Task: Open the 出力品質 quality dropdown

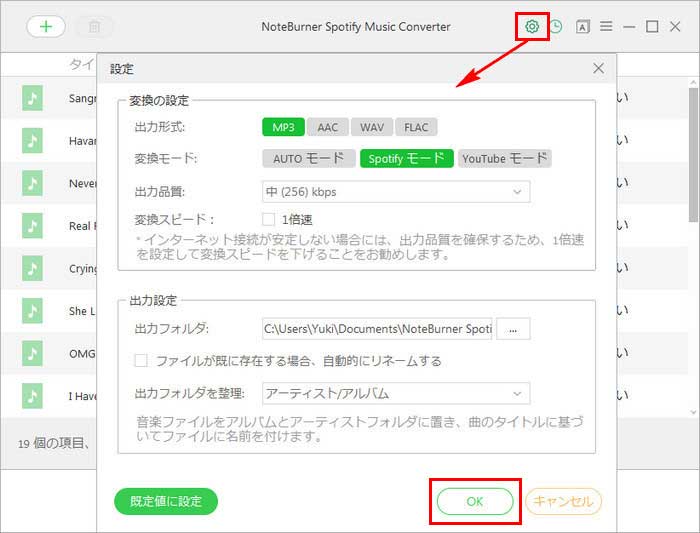Action: [396, 192]
